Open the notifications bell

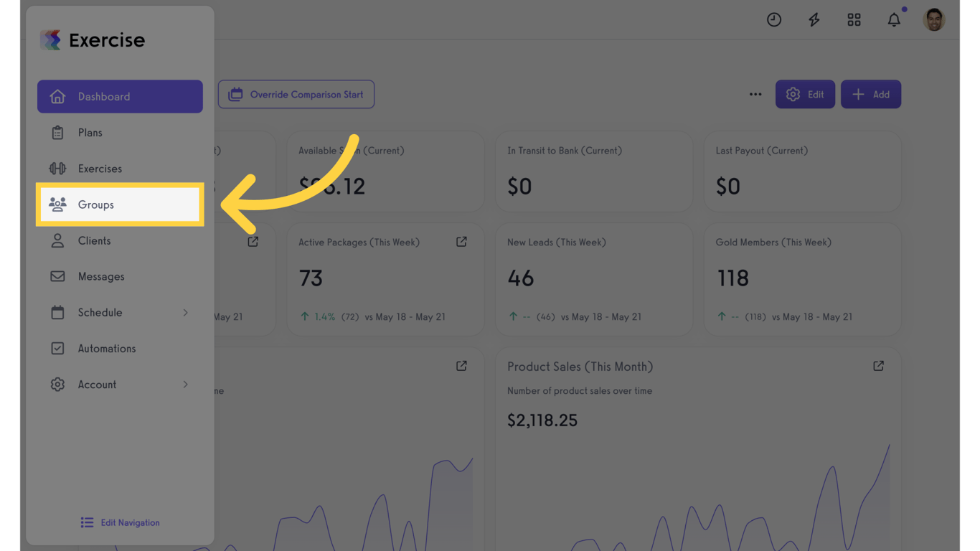894,20
